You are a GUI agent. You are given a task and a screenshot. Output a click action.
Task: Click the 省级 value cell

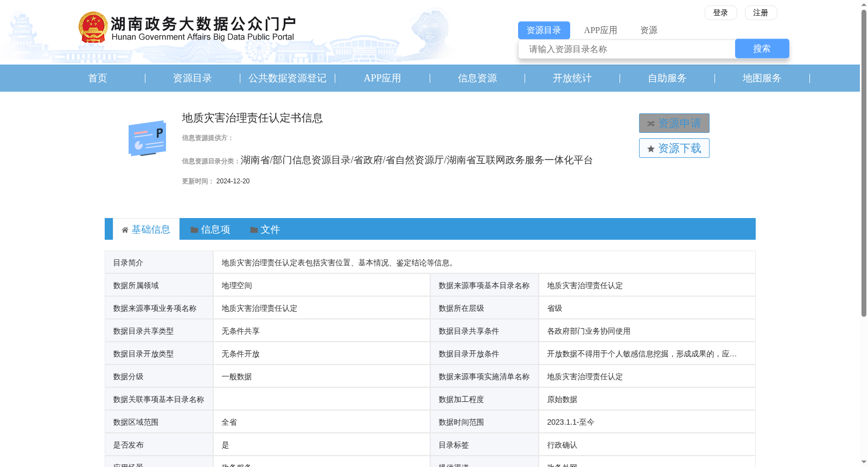(x=647, y=308)
